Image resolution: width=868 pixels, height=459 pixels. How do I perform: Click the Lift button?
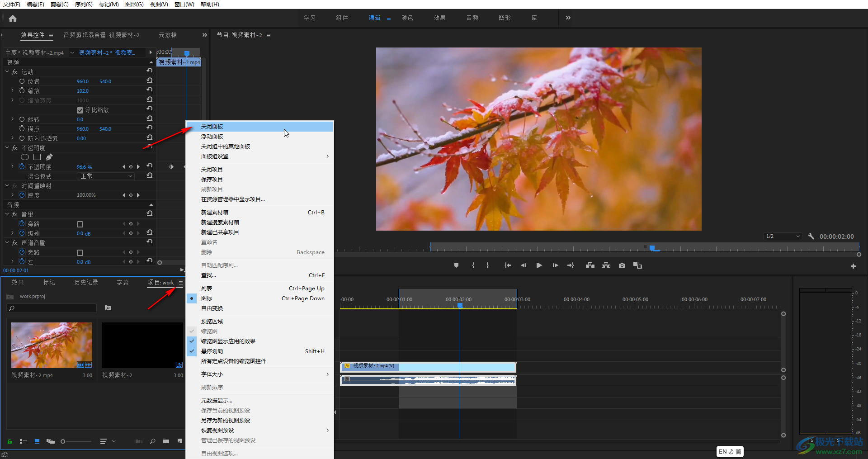pos(590,265)
